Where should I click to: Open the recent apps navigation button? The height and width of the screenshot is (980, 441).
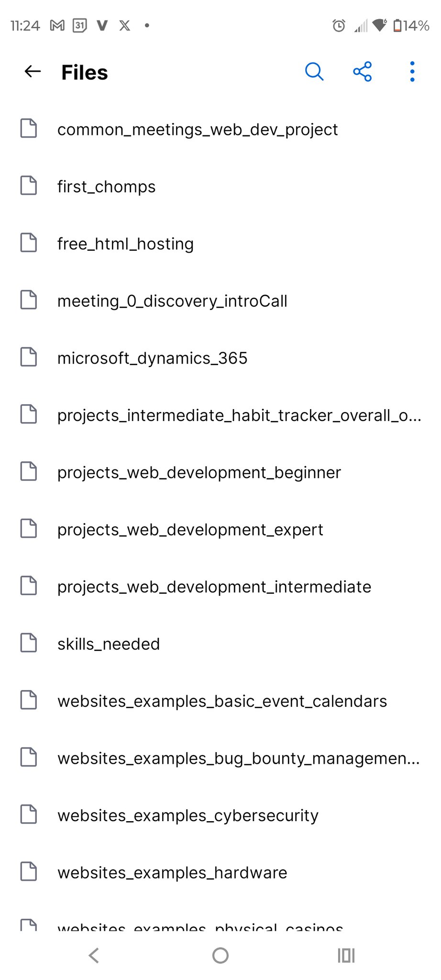tap(346, 956)
